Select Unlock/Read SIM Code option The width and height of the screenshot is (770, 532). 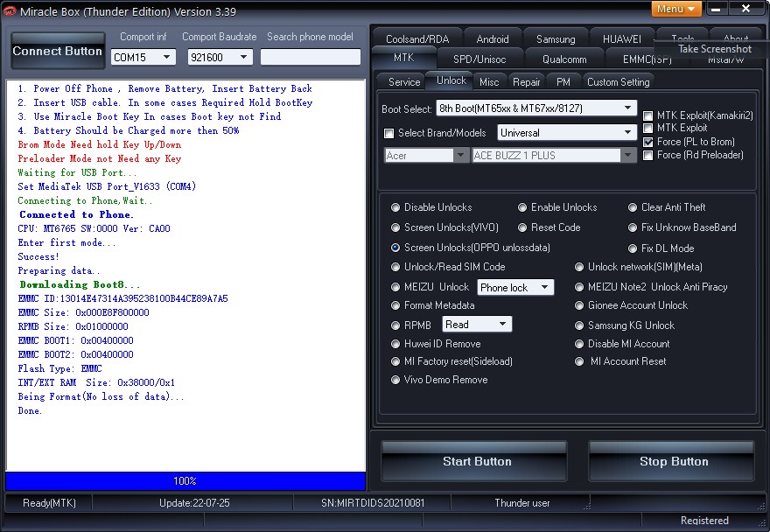tap(395, 267)
